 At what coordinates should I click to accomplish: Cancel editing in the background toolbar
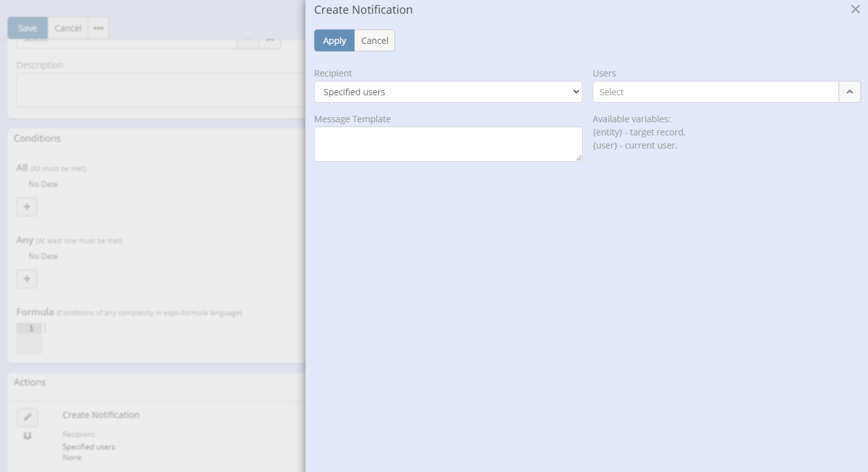(x=68, y=28)
